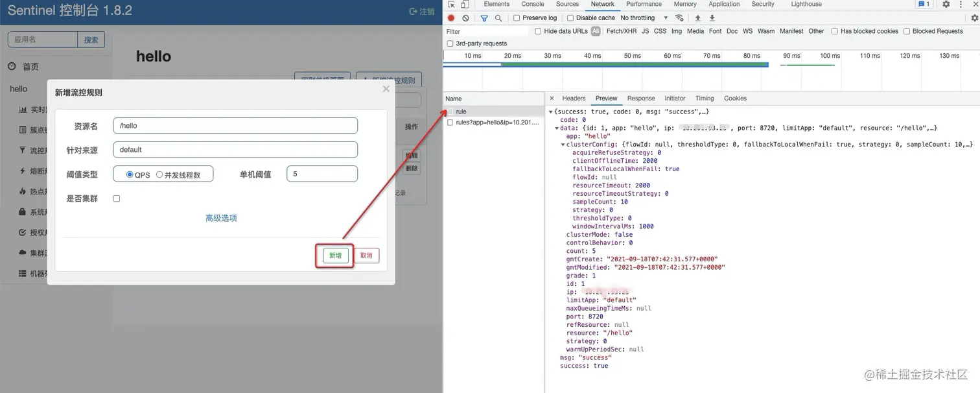Select the rule request row
The image size is (980, 393).
pos(493,112)
